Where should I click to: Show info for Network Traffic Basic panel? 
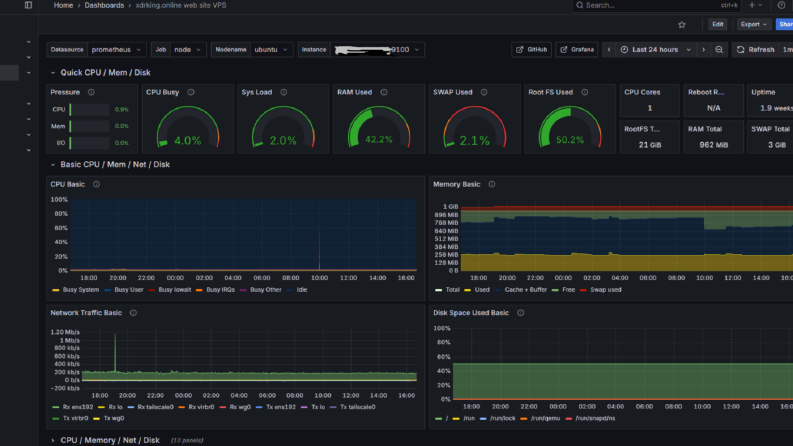point(133,313)
